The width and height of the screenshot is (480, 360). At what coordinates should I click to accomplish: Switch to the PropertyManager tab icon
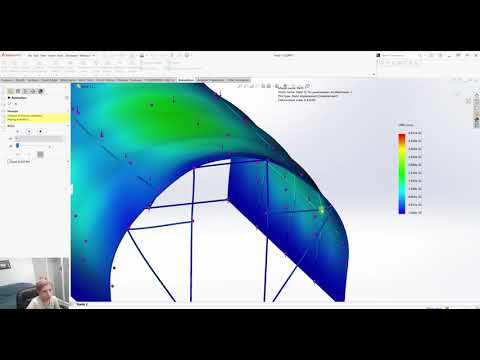pyautogui.click(x=19, y=91)
